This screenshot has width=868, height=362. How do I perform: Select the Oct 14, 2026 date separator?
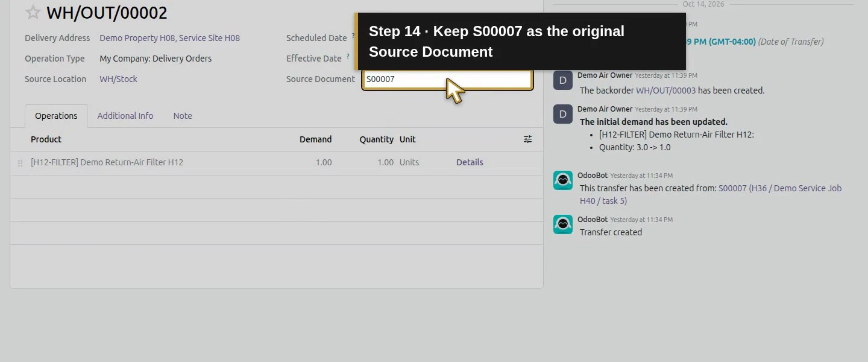pos(703,4)
